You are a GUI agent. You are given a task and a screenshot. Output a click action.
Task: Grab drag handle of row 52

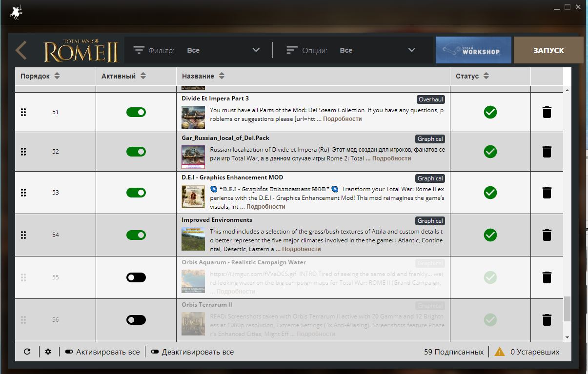23,152
